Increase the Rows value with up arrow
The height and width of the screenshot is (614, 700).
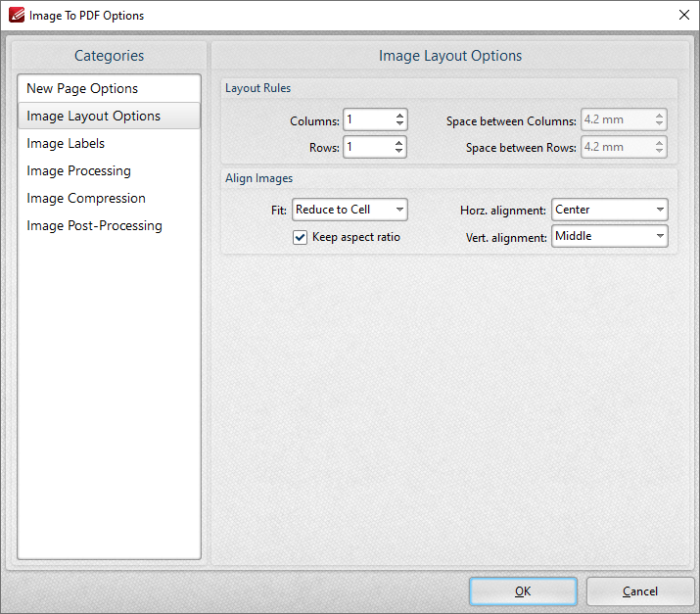point(399,143)
